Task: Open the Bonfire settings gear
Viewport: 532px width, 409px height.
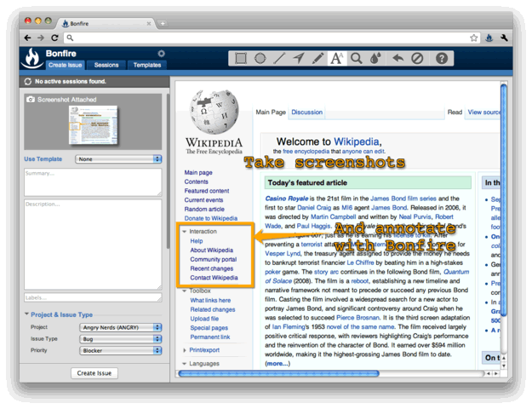Action: tap(161, 54)
